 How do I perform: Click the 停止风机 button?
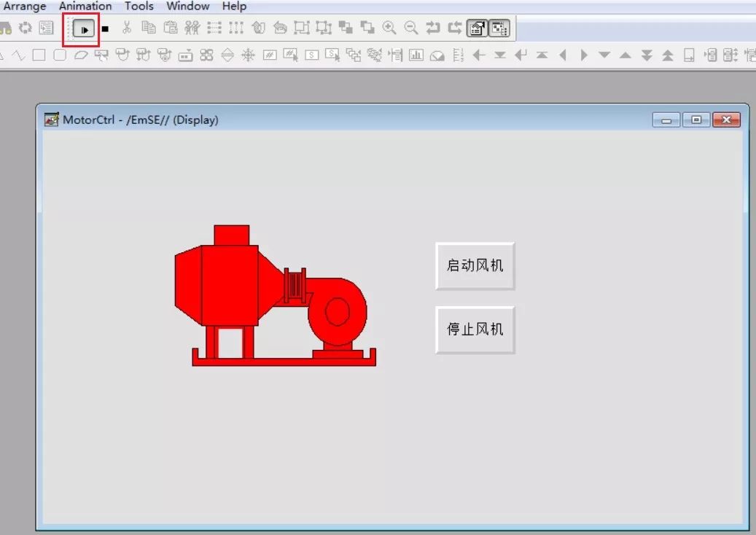[475, 329]
